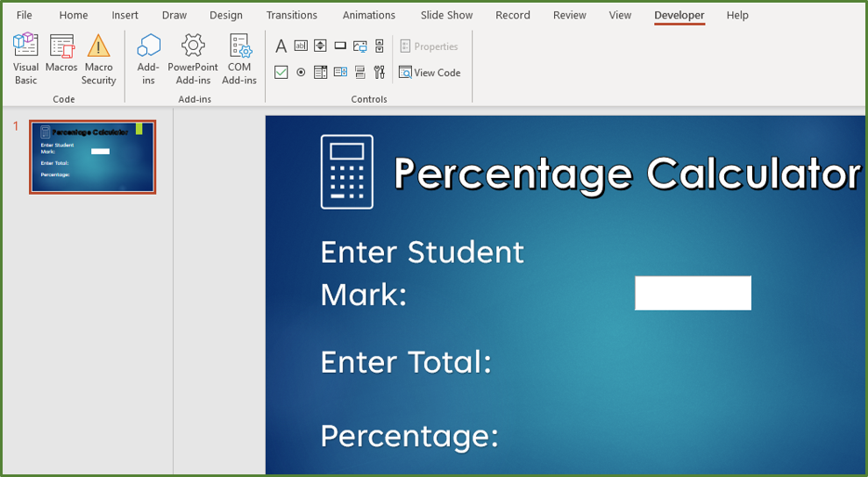Click View Code in Controls group
868x477 pixels.
point(430,73)
